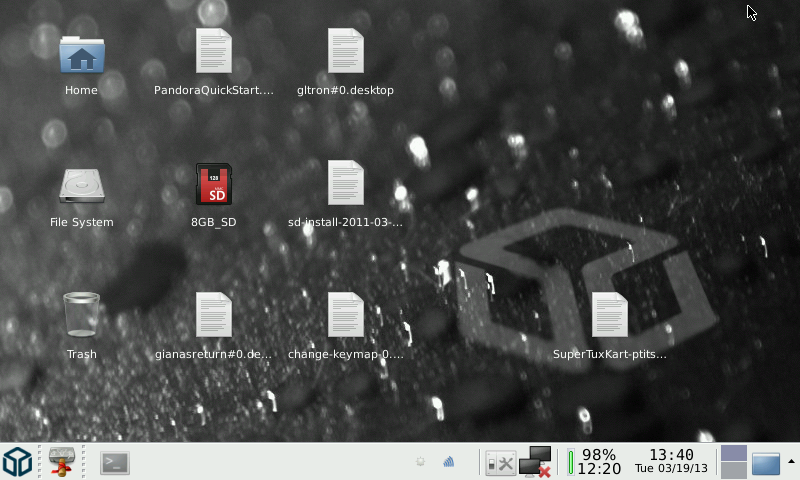Launch the terminal from the panel
Screen dimensions: 800x480
[115, 462]
